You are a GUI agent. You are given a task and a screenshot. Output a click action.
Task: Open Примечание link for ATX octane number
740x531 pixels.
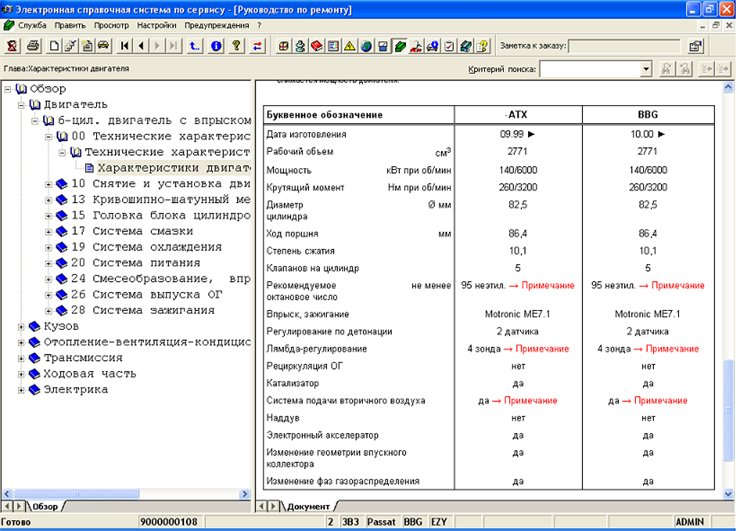coord(547,285)
